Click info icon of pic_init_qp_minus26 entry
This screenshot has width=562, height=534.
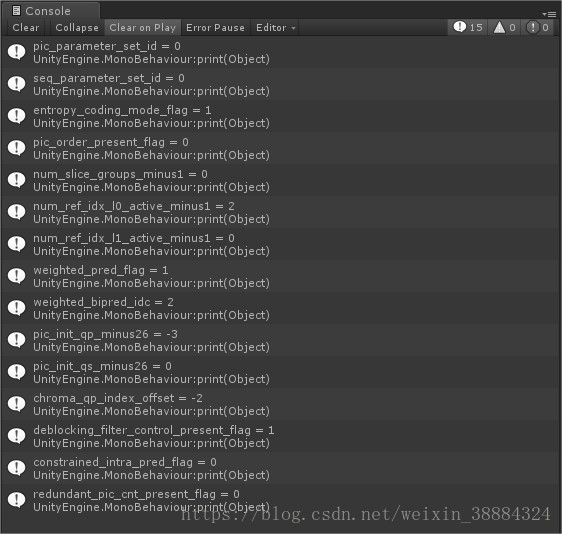click(16, 340)
